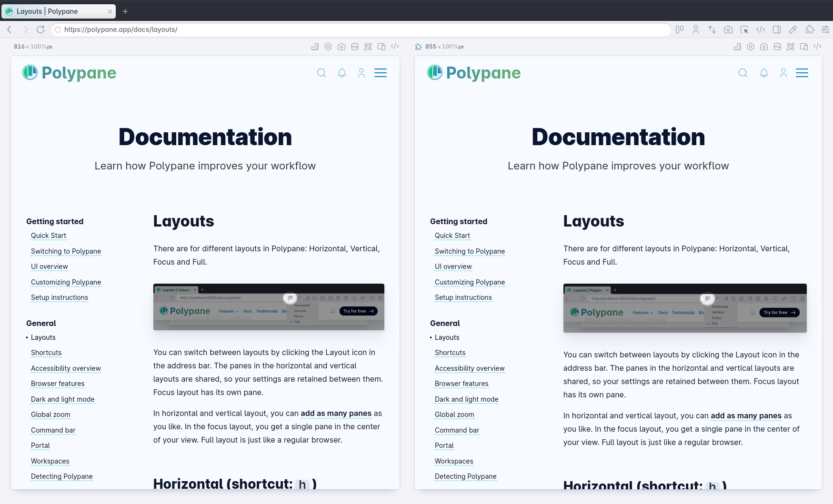Open devtools code icon in top browser toolbar
The image size is (833, 504).
coord(761,30)
